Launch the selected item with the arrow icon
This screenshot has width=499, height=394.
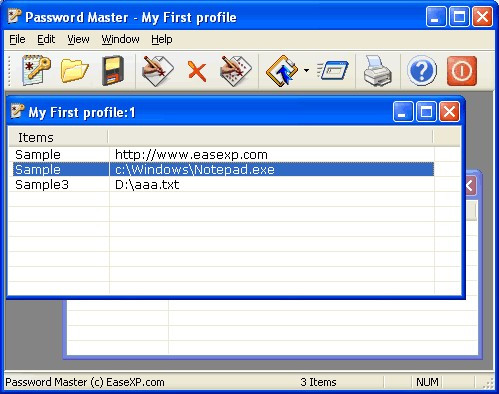(282, 71)
